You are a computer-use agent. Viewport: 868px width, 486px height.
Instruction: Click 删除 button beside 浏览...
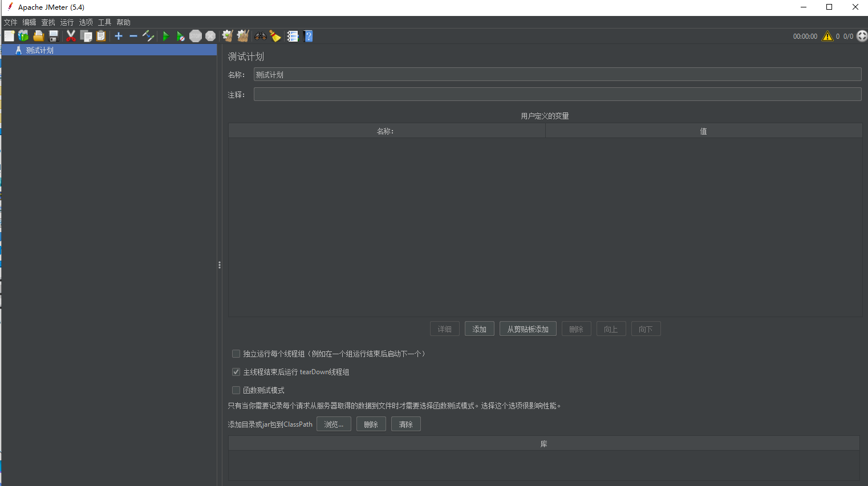point(371,424)
